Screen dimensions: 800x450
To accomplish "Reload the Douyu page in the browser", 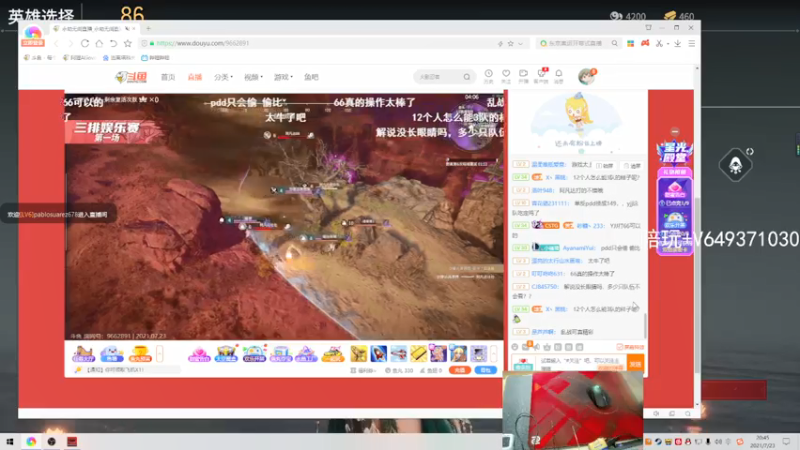I will (x=85, y=43).
